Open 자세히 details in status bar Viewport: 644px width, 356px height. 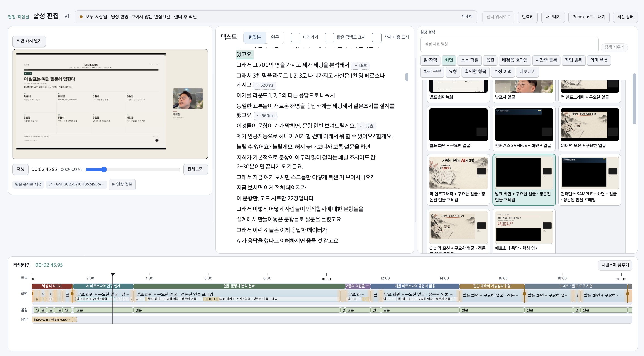click(466, 17)
